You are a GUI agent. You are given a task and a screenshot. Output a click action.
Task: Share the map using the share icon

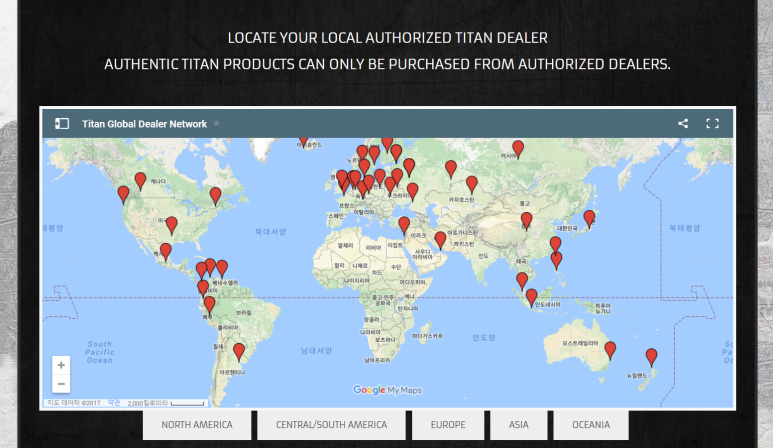(683, 124)
